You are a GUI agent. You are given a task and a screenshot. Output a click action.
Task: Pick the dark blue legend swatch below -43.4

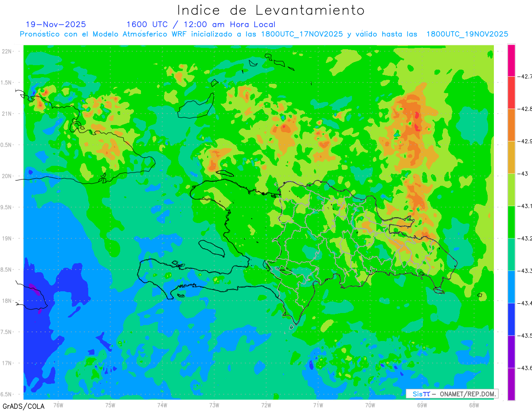click(511, 319)
